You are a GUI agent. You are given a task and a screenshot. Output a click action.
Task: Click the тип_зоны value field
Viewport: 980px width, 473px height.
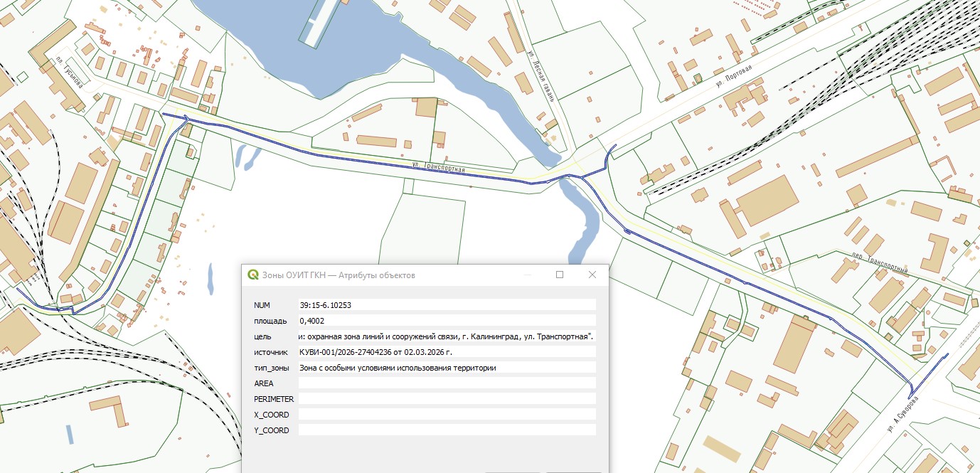click(x=447, y=368)
